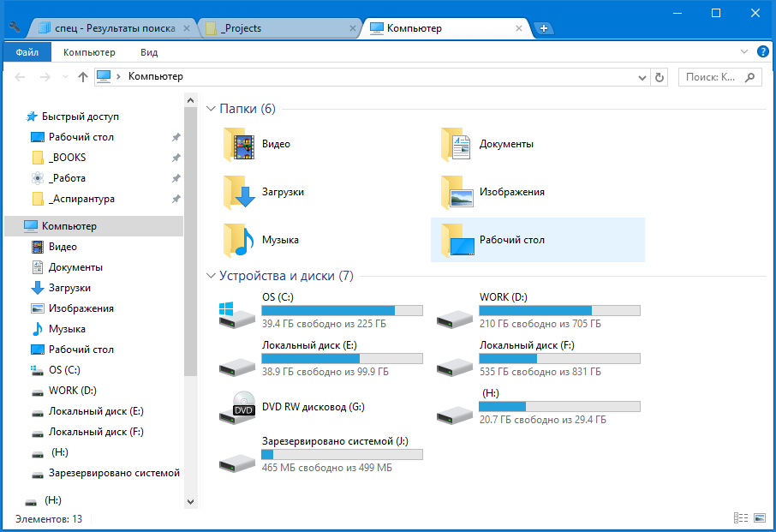
Task: Open the Вид ribbon tab
Action: click(149, 52)
